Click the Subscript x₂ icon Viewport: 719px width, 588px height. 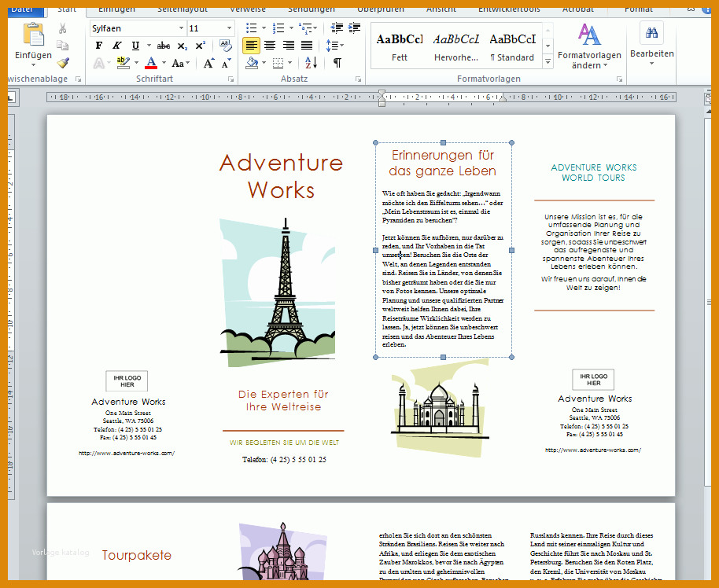[x=182, y=46]
